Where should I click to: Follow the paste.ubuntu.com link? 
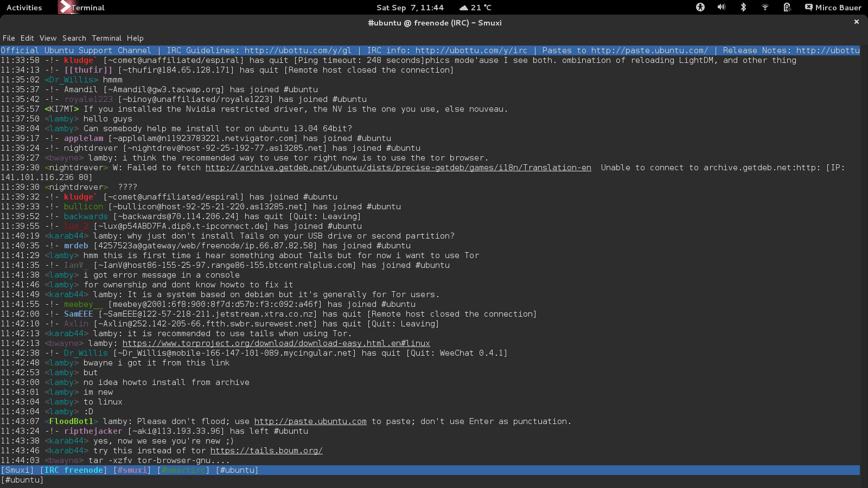(310, 421)
